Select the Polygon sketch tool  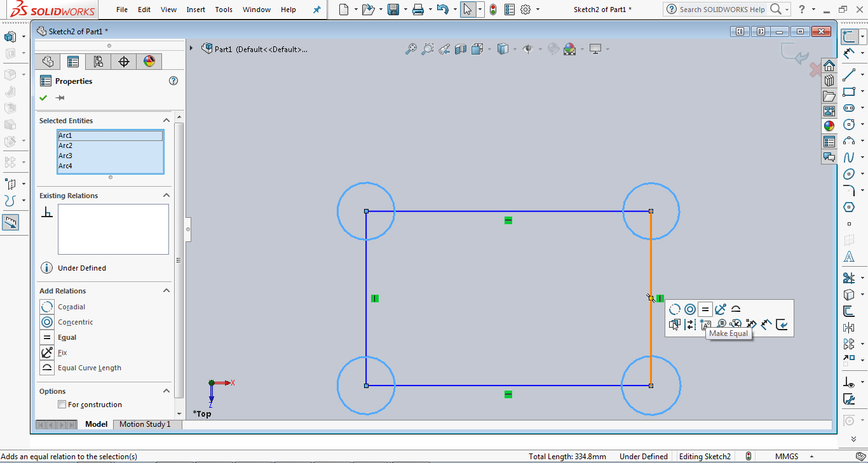849,207
